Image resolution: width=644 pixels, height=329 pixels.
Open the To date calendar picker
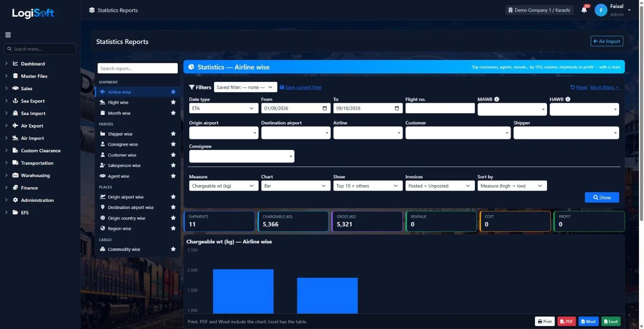coord(397,108)
